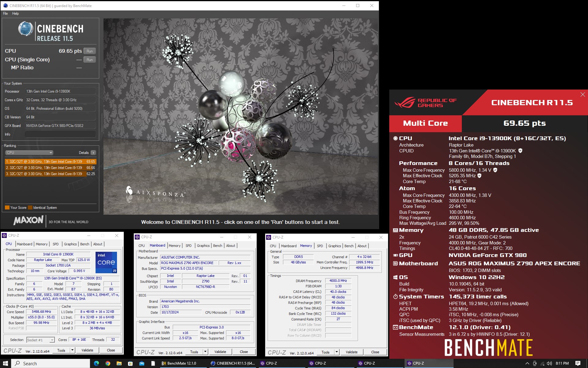Switch to the BenchMate 12.1.0 taskbar window
The image size is (588, 368).
(183, 363)
